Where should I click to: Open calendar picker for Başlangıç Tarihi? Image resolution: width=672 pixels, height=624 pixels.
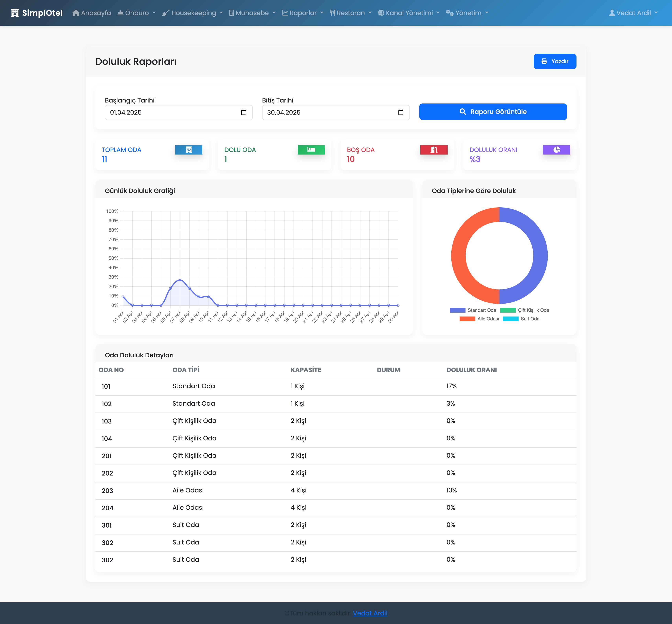pyautogui.click(x=243, y=113)
